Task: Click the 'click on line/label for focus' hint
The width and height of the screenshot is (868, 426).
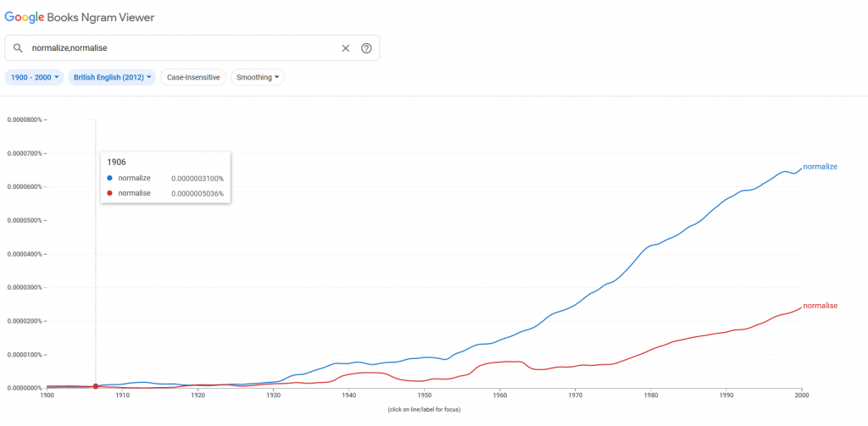Action: (x=424, y=410)
